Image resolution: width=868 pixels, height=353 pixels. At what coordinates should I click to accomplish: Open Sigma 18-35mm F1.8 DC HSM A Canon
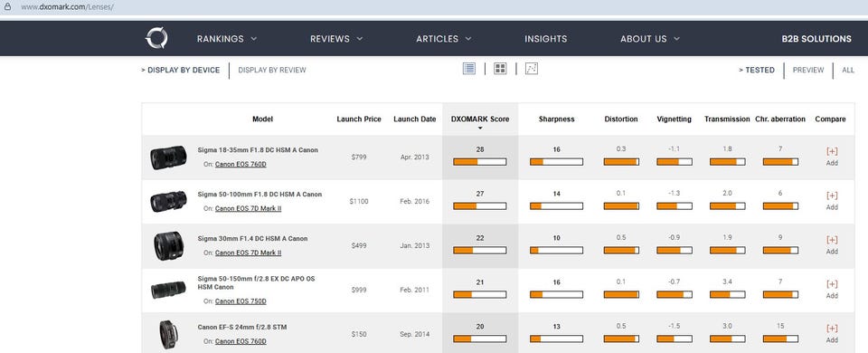pos(258,150)
